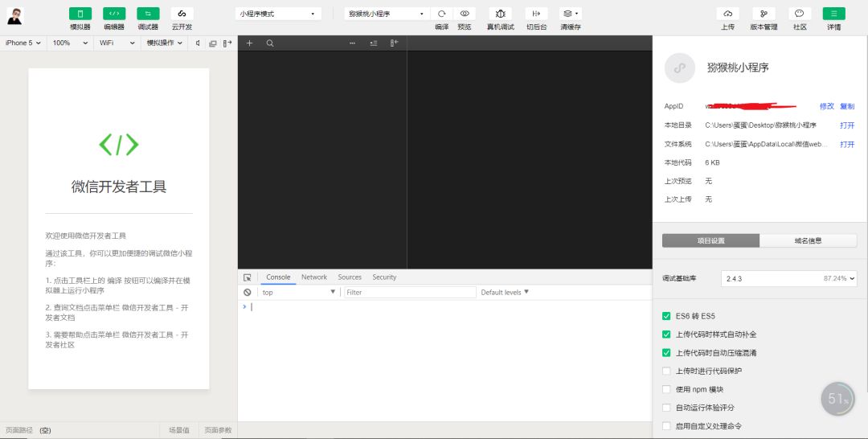Click the detach simulator window icon

pos(212,43)
